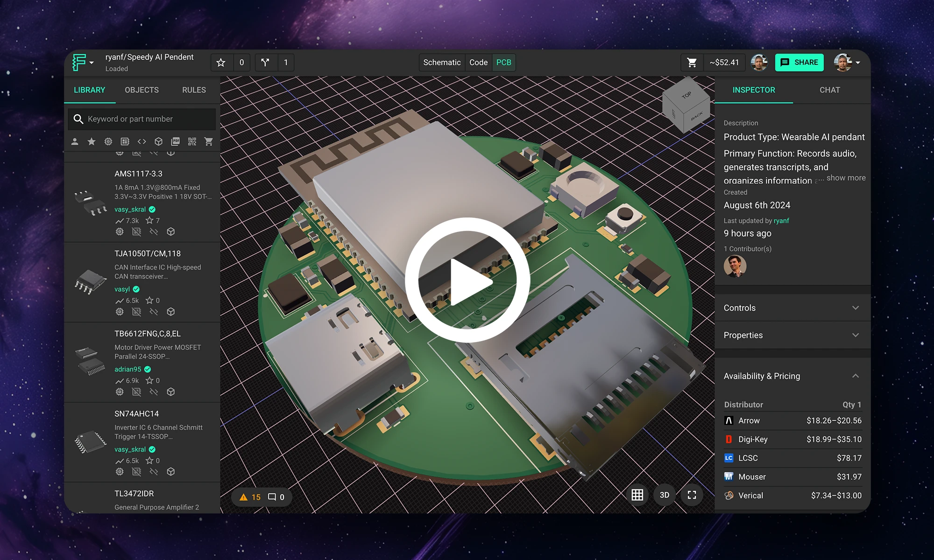Viewport: 934px width, 560px height.
Task: Enter fullscreen with the expand icon
Action: coord(692,495)
